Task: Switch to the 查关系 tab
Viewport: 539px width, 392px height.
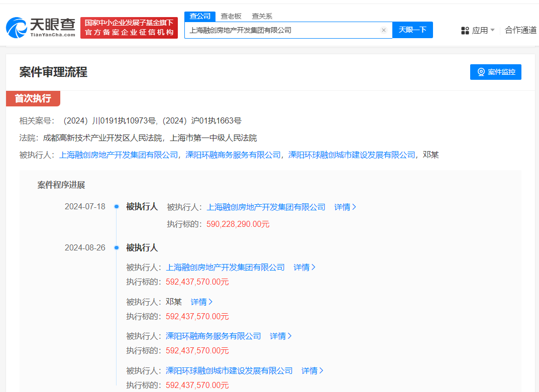Action: pyautogui.click(x=263, y=16)
